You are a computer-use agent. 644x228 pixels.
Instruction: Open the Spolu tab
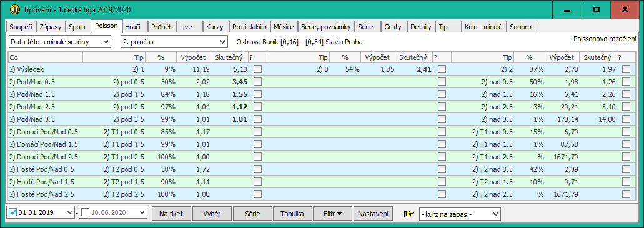pyautogui.click(x=77, y=27)
